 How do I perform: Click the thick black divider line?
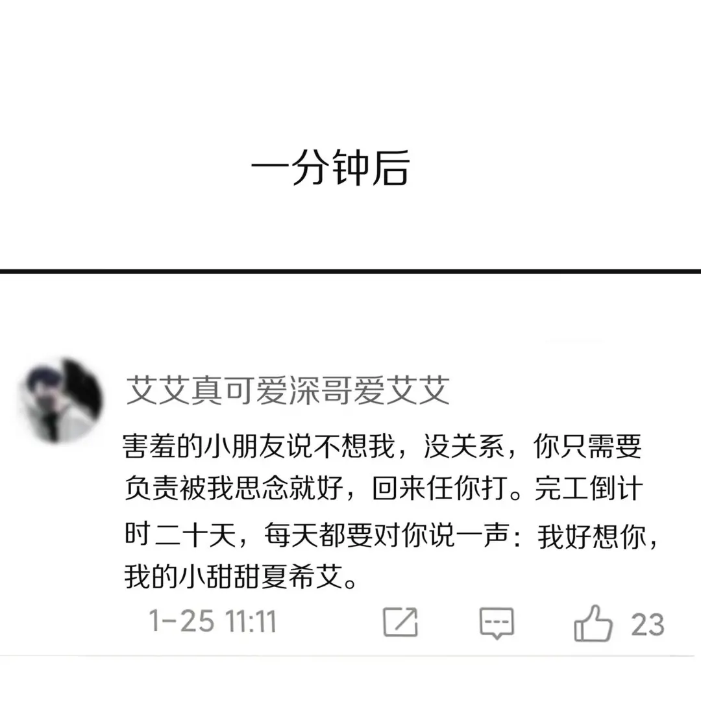click(350, 271)
